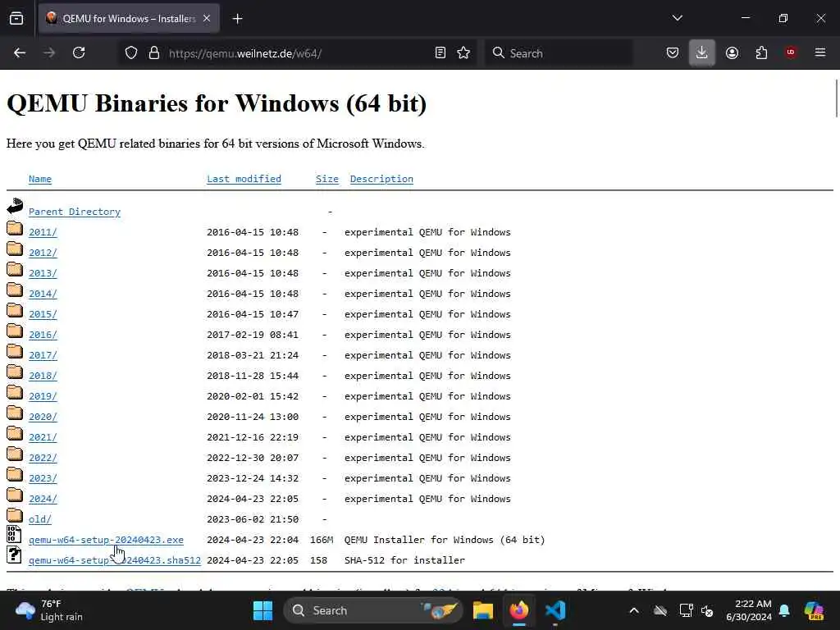840x630 pixels.
Task: Sort listing by Name
Action: (x=40, y=179)
